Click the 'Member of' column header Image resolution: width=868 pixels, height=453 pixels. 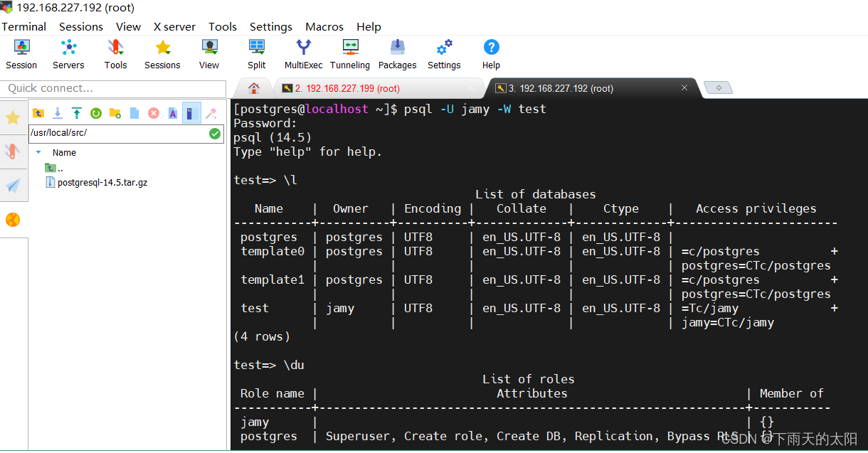click(792, 393)
